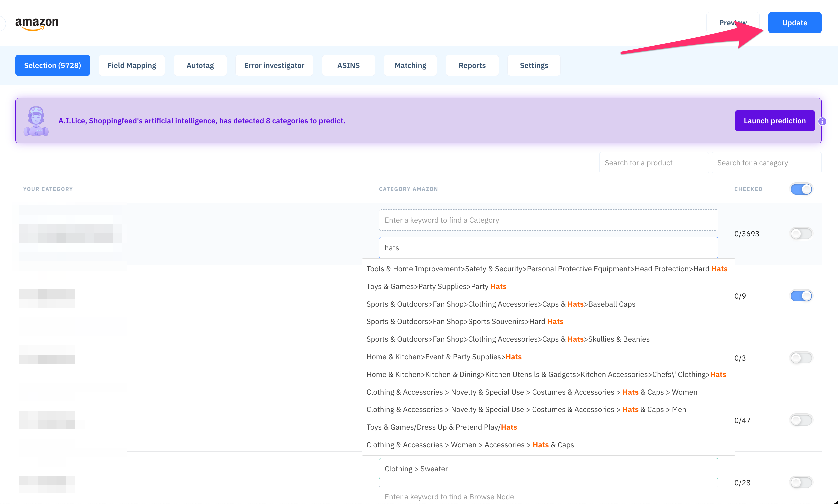
Task: Switch to the Field Mapping tab
Action: tap(132, 65)
